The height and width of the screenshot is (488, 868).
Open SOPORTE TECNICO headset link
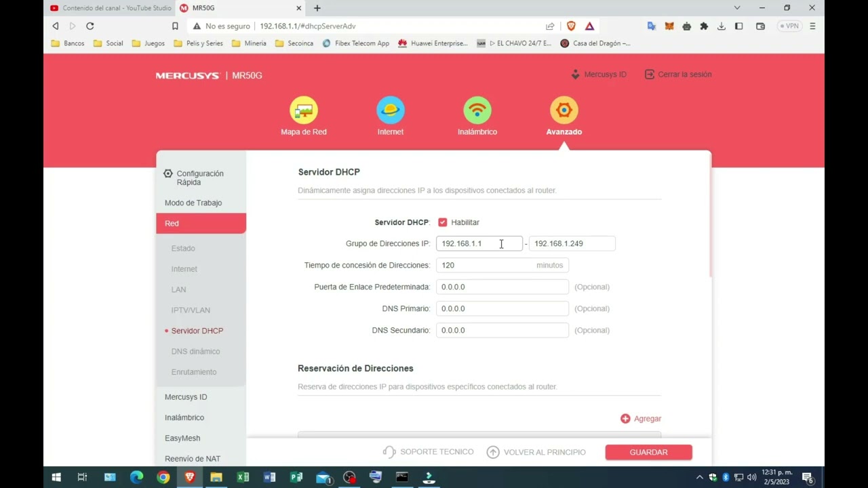coord(428,452)
